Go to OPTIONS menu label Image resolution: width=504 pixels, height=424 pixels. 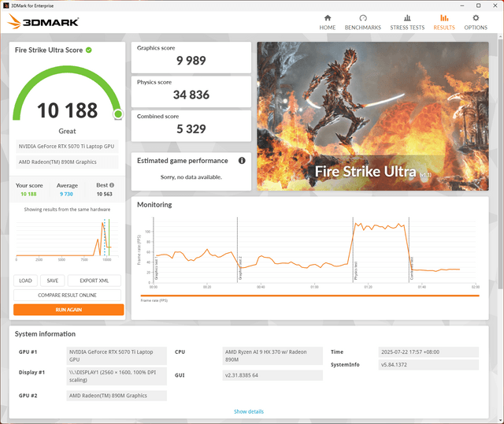click(476, 28)
